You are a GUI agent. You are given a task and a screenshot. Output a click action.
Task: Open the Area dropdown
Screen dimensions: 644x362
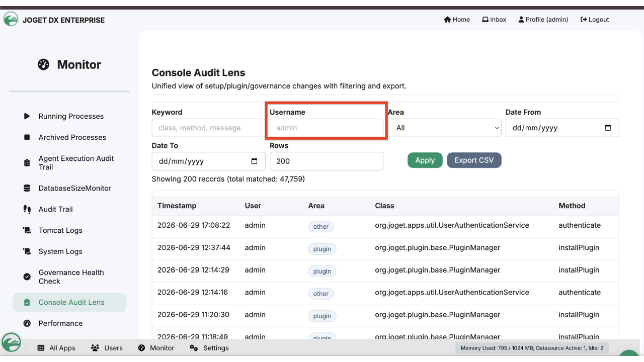click(445, 128)
